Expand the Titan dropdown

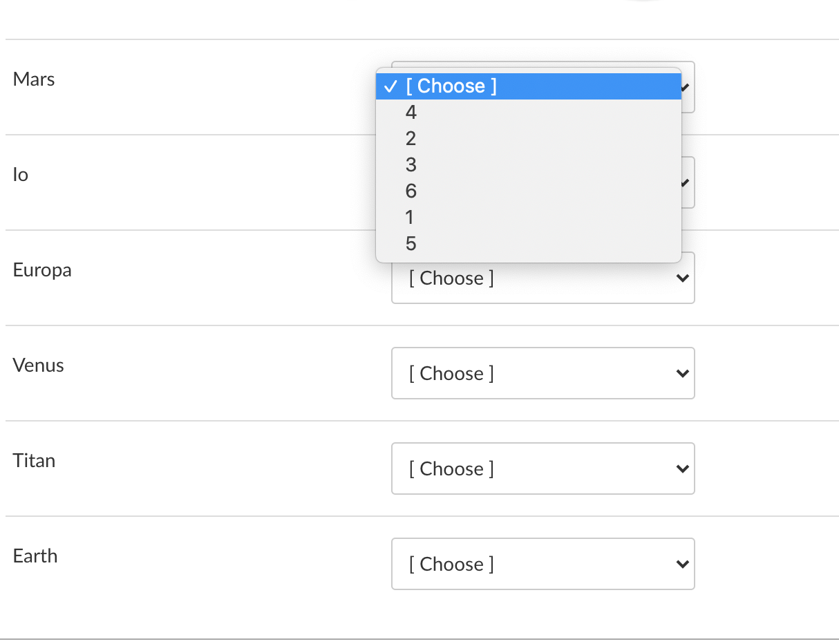click(x=543, y=468)
